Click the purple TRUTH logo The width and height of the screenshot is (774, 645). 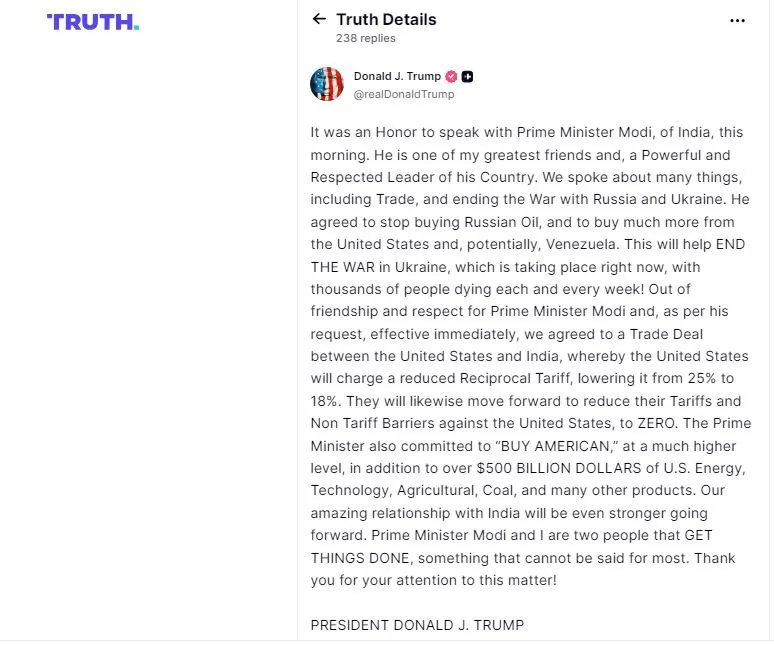point(89,22)
